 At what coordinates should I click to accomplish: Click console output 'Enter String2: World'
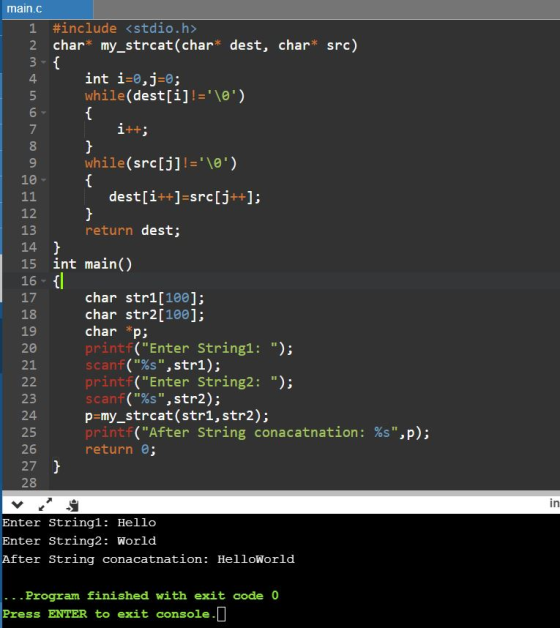(x=79, y=541)
